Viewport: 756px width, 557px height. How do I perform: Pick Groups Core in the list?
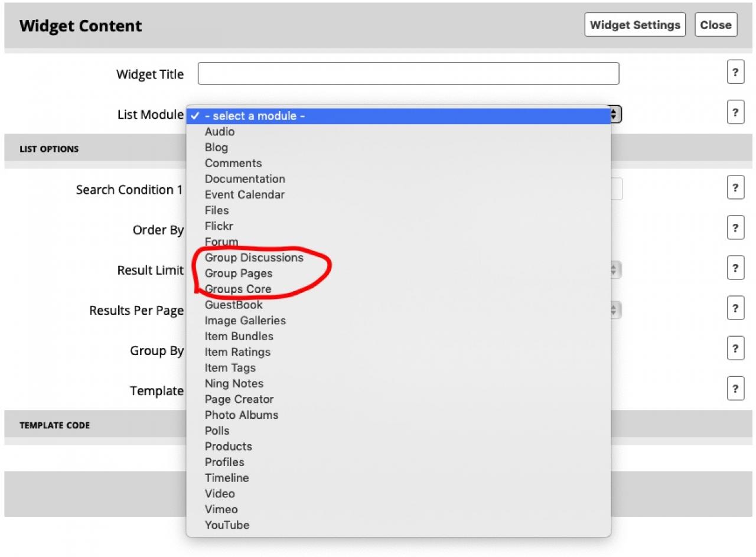[x=238, y=289]
